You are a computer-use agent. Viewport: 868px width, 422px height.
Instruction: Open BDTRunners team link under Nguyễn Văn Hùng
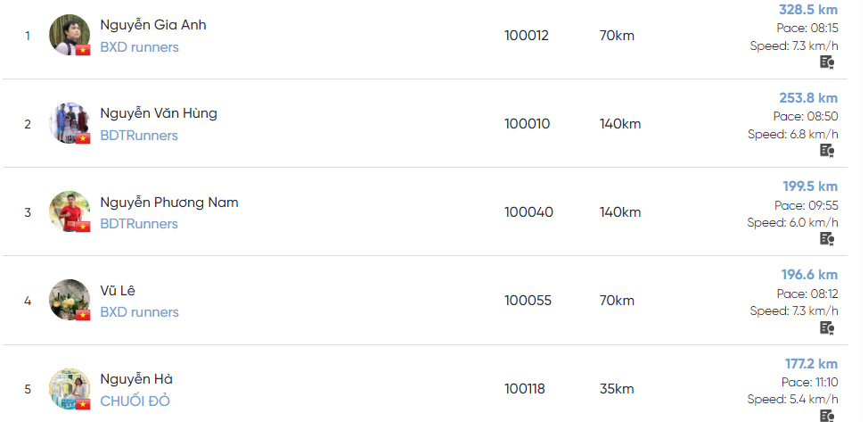click(x=139, y=136)
